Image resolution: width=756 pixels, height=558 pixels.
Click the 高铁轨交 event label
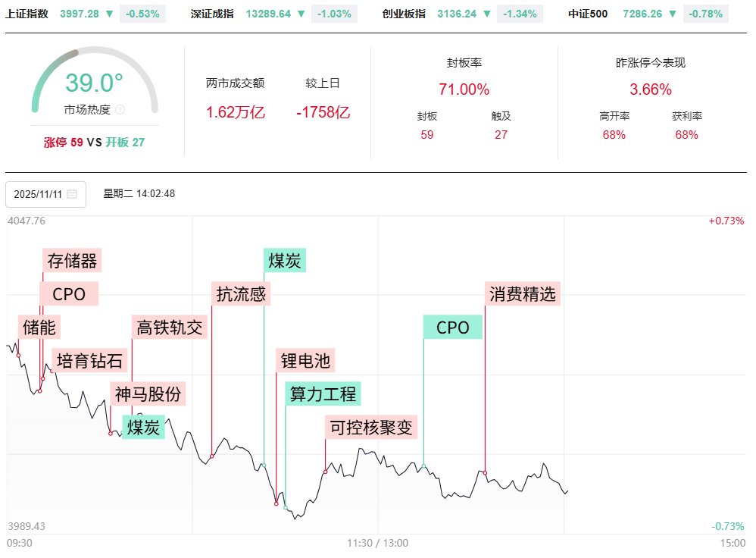pyautogui.click(x=169, y=328)
